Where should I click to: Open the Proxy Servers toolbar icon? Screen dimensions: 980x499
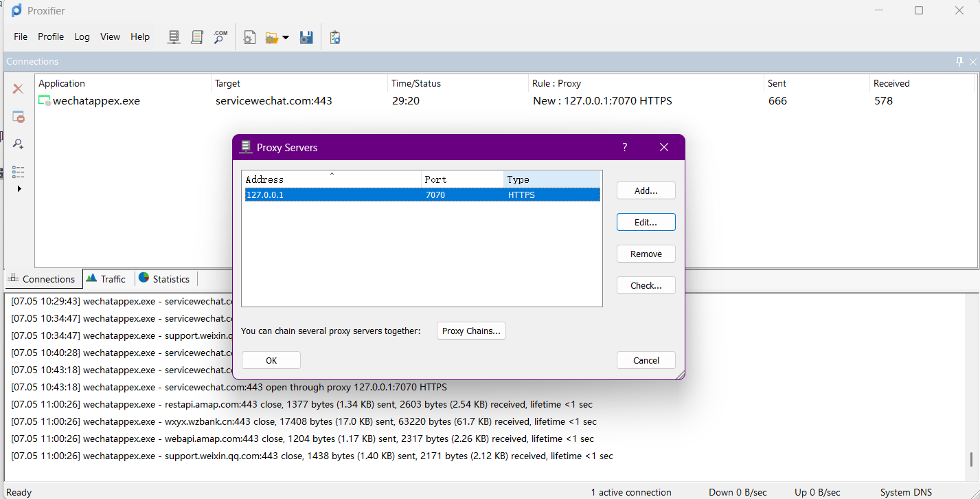(174, 37)
